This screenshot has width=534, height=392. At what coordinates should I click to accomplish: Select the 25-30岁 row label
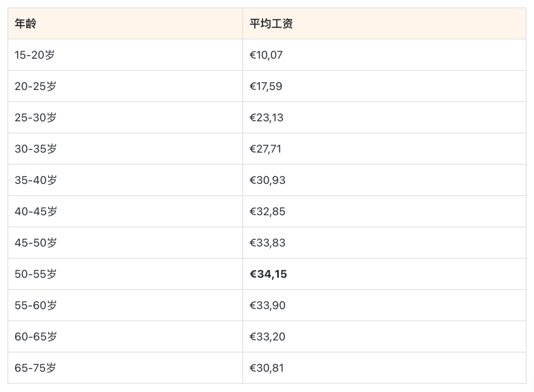[36, 118]
